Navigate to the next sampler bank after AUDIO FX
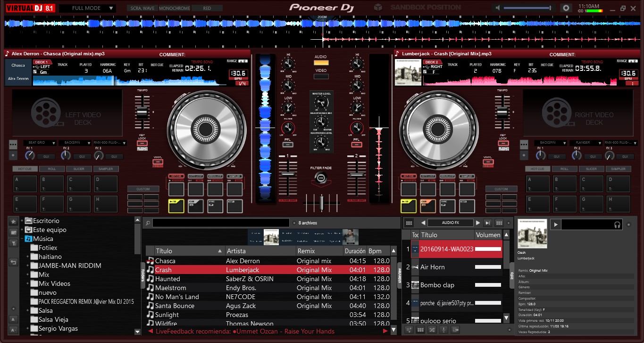The width and height of the screenshot is (644, 343). click(x=478, y=222)
